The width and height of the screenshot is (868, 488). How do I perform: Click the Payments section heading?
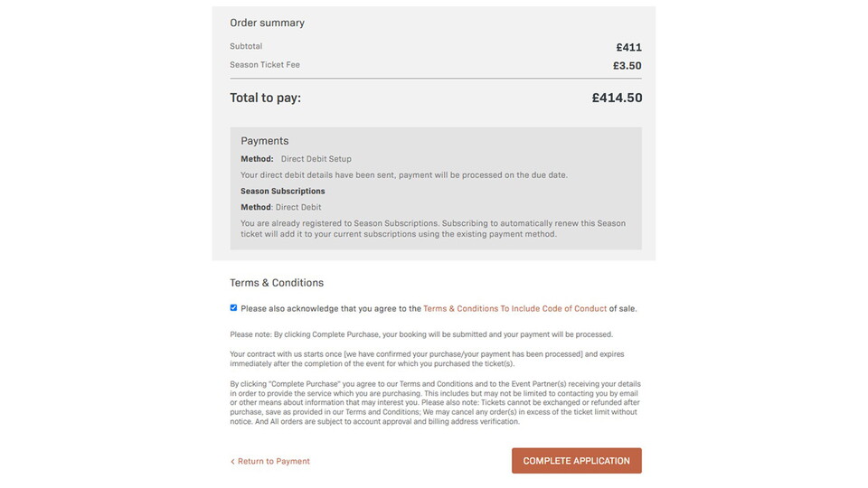coord(265,141)
